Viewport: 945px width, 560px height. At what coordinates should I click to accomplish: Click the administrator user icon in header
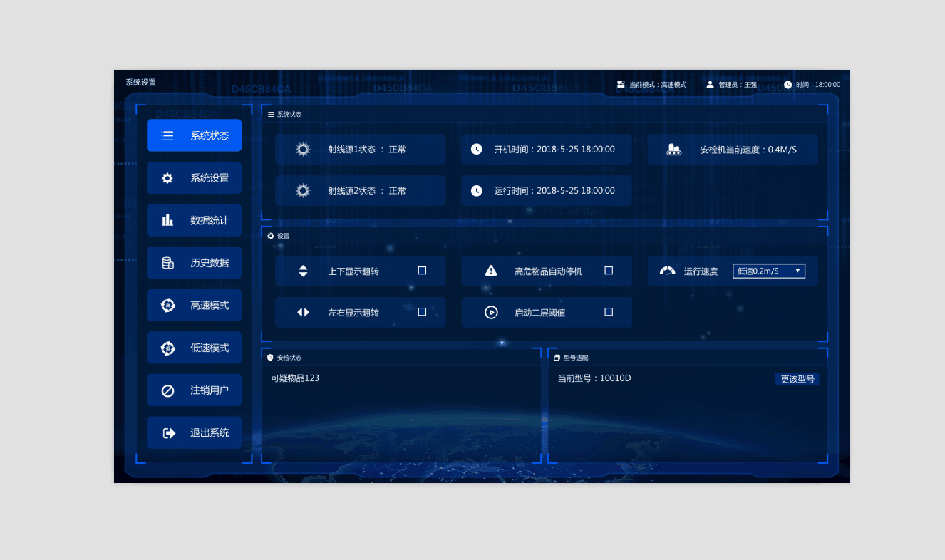coord(710,84)
